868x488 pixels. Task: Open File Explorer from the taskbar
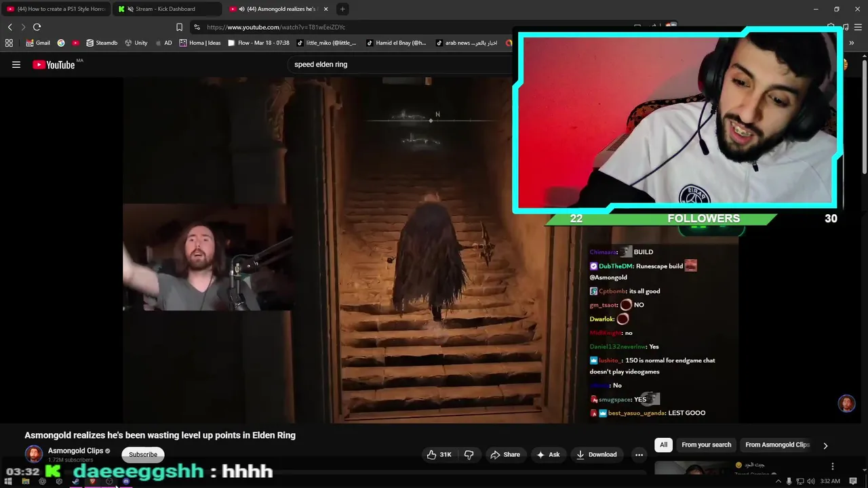[26, 482]
